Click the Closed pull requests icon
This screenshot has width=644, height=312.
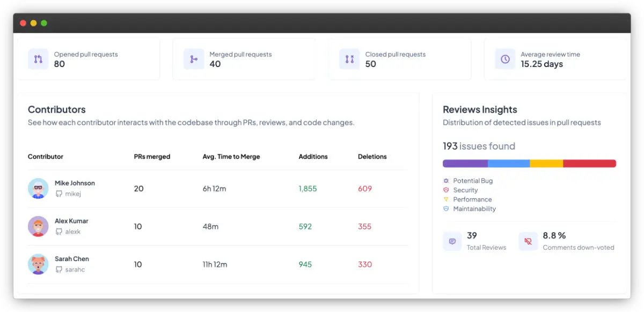[349, 59]
